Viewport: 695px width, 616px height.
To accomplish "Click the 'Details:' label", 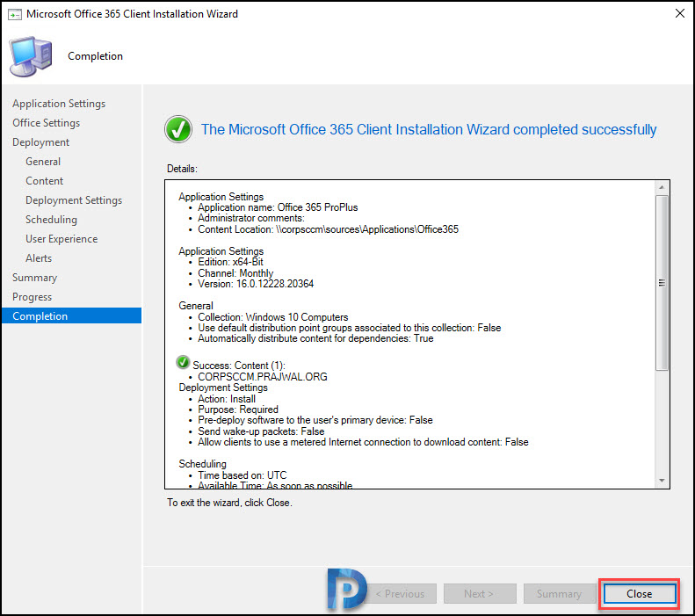I will coord(182,169).
